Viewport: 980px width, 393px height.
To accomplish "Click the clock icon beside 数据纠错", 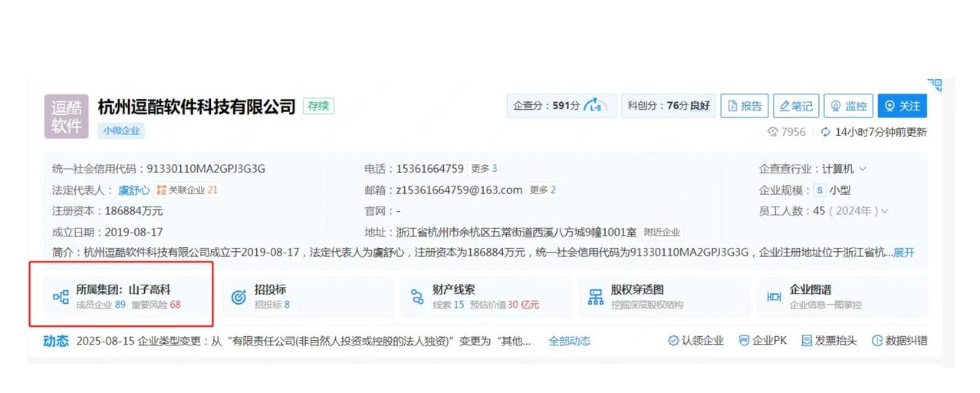I will (x=876, y=341).
